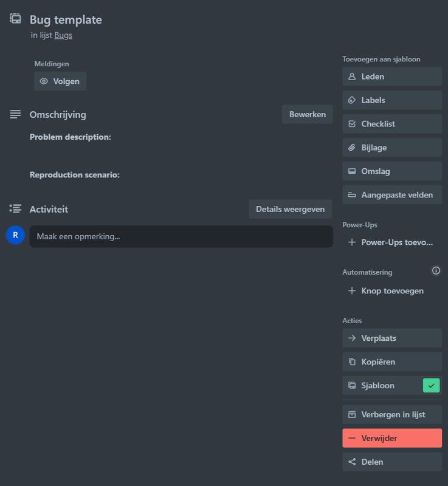Select Kopiëren in the Acties section
The width and height of the screenshot is (448, 486).
pos(392,361)
